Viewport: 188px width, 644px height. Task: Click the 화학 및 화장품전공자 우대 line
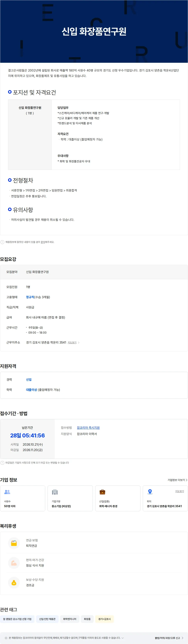click(74, 161)
